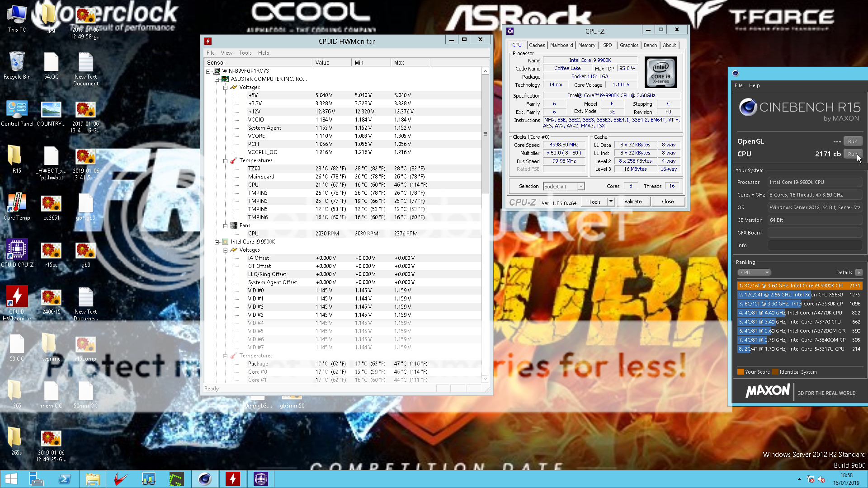The width and height of the screenshot is (868, 488).
Task: Collapse the motherboard Voltages group
Action: pyautogui.click(x=225, y=87)
